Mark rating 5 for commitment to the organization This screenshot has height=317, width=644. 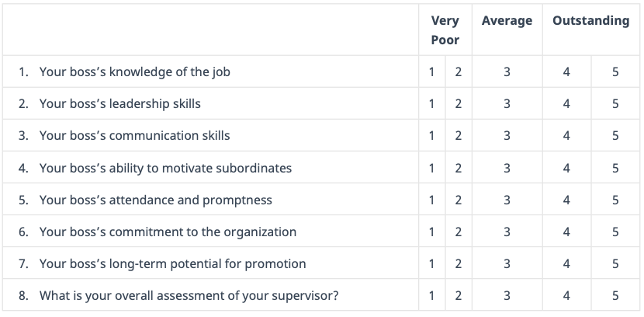click(615, 232)
